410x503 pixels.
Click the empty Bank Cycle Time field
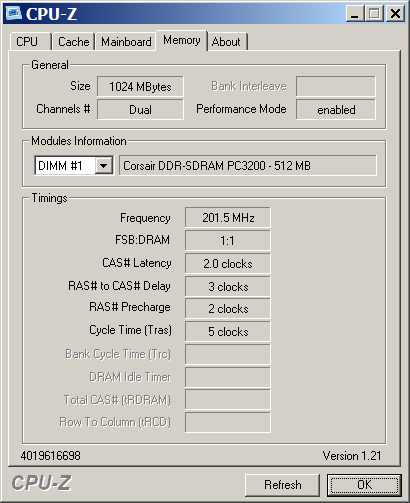[228, 354]
